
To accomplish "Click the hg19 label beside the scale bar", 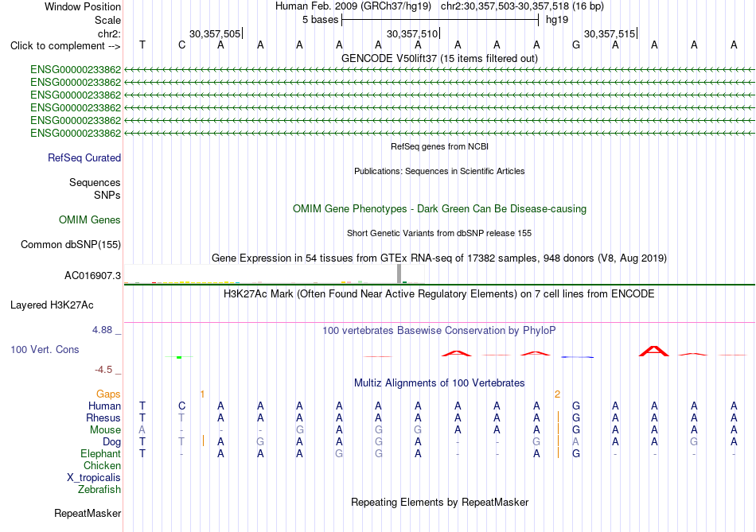I will click(x=557, y=20).
